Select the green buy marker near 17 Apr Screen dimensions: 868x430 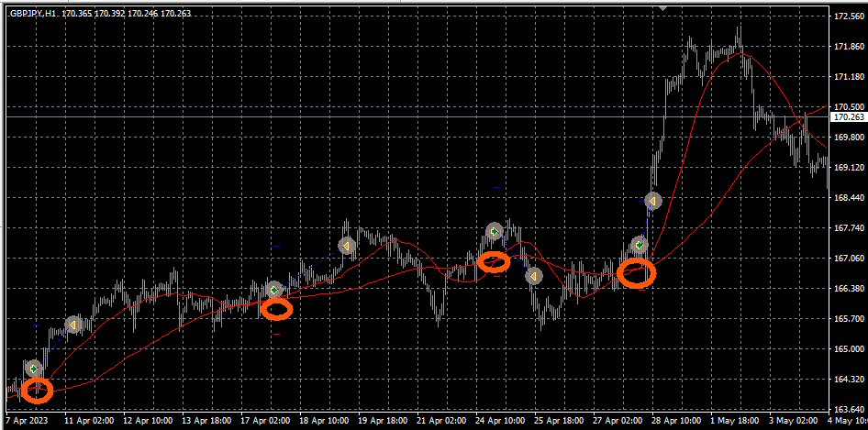(274, 291)
